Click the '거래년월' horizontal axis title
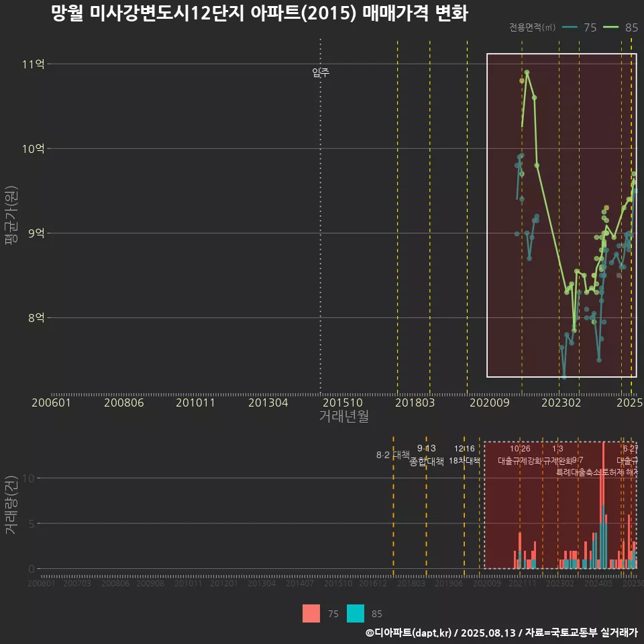The height and width of the screenshot is (644, 644). [x=343, y=416]
